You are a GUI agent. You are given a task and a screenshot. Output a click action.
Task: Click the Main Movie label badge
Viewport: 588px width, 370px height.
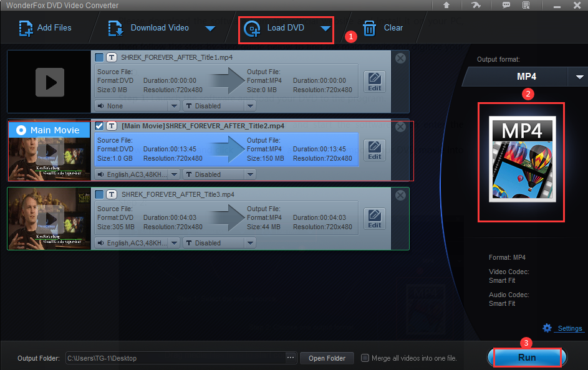(x=49, y=130)
